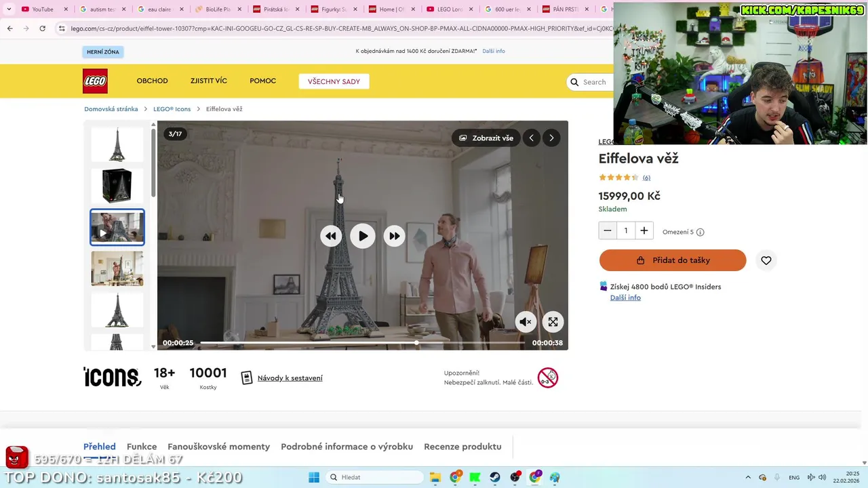Seek on the video progress bar
The width and height of the screenshot is (868, 488).
[362, 343]
